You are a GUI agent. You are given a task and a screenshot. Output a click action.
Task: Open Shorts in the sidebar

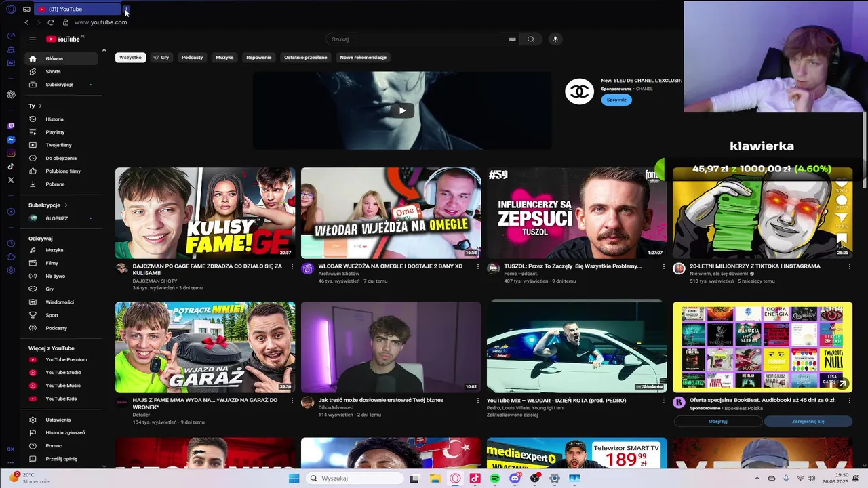click(x=61, y=71)
